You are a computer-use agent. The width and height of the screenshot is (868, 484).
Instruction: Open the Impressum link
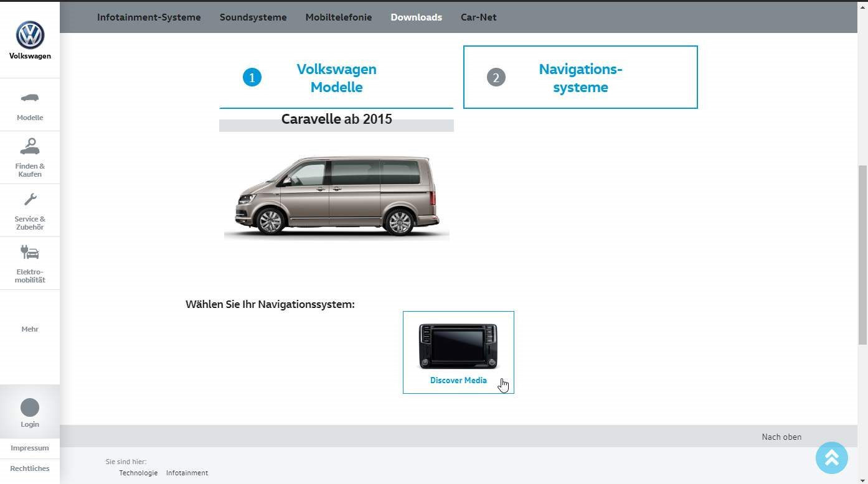(30, 448)
